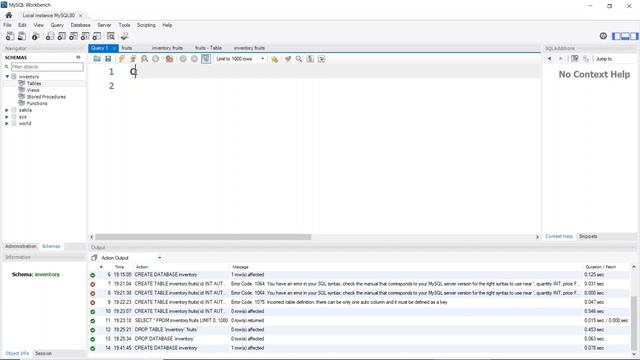
Task: Click the Filter objects search field
Action: [x=47, y=67]
